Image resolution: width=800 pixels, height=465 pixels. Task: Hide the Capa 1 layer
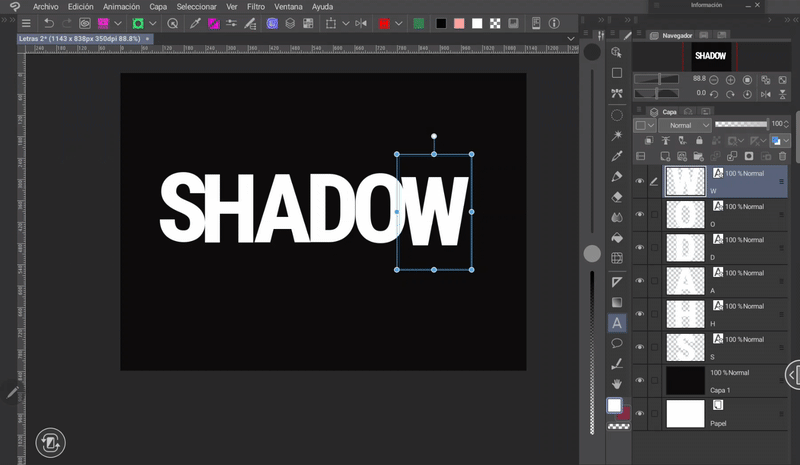(x=640, y=380)
